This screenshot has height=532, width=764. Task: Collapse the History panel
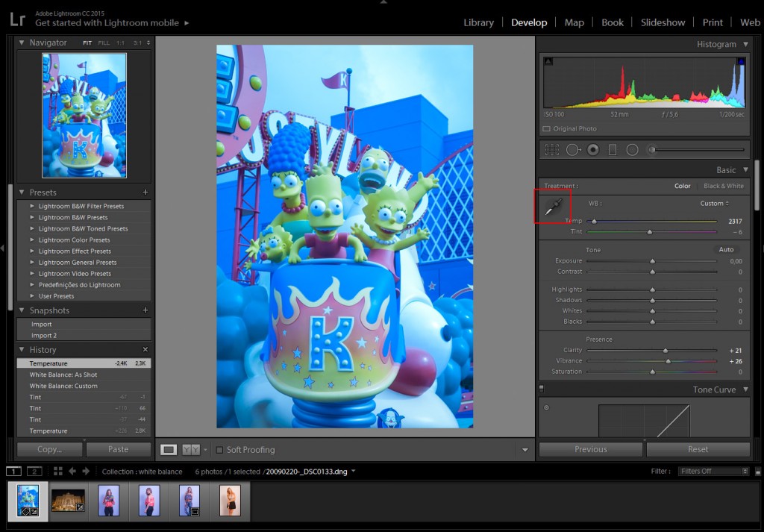pos(22,350)
